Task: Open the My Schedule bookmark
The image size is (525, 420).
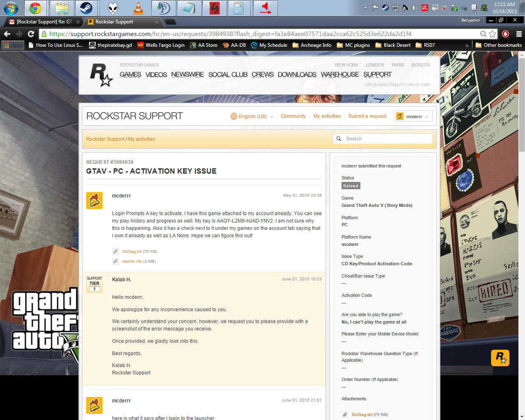Action: click(269, 45)
